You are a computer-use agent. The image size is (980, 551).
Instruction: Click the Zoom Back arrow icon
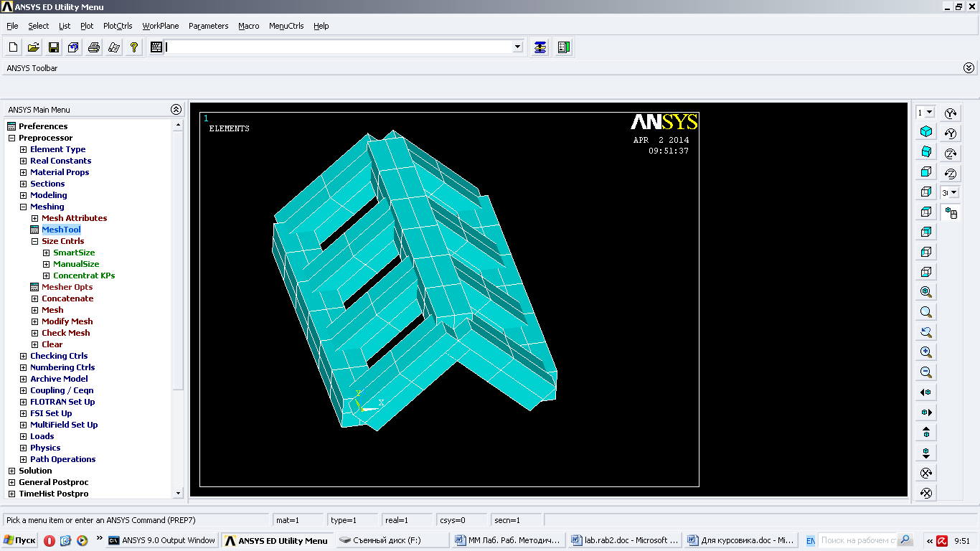click(x=926, y=332)
